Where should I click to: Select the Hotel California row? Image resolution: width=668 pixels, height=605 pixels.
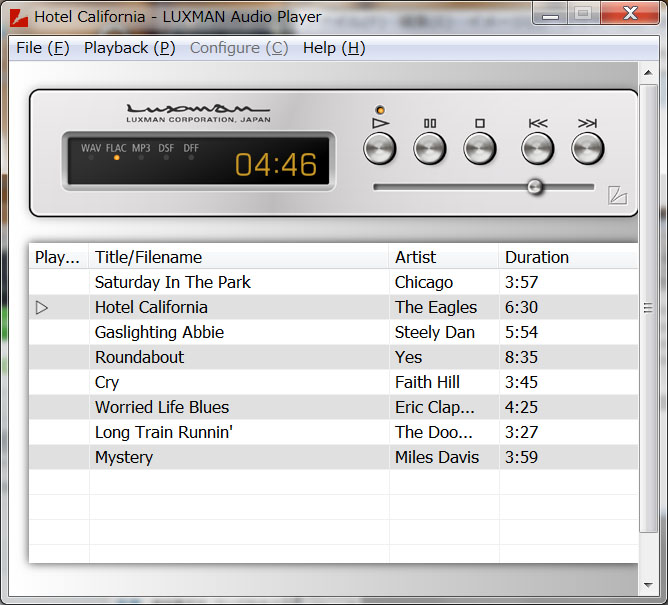[333, 307]
